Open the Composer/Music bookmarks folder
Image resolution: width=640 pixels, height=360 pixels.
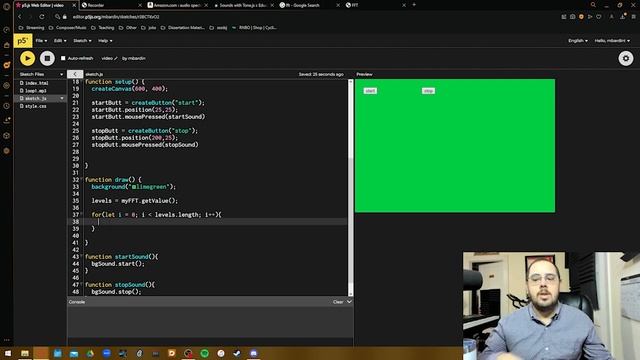pos(68,28)
